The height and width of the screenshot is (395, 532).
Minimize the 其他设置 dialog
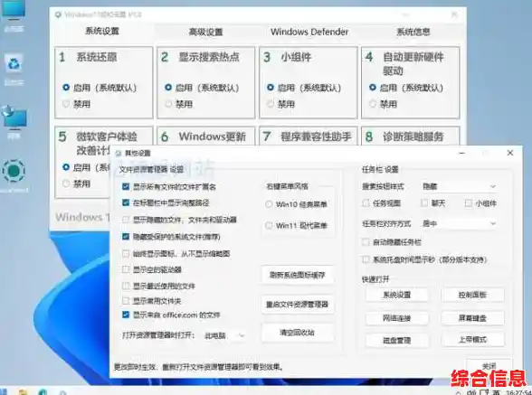(461, 154)
